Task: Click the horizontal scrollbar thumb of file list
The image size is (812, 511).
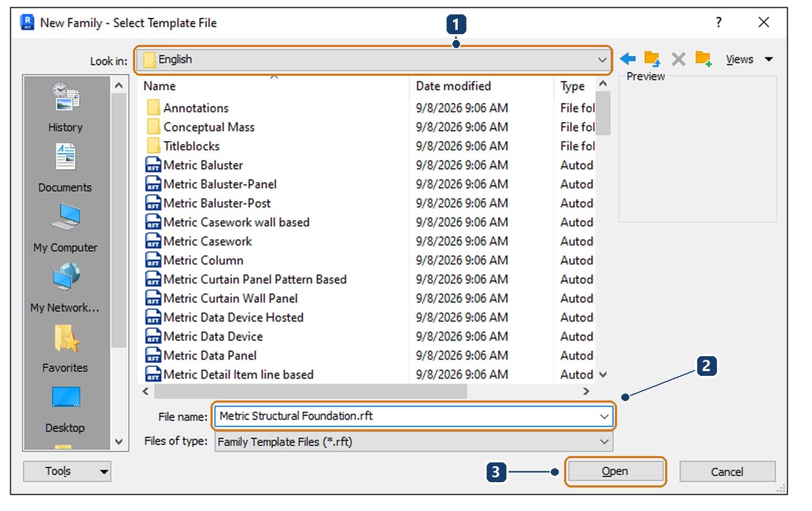Action: point(311,391)
